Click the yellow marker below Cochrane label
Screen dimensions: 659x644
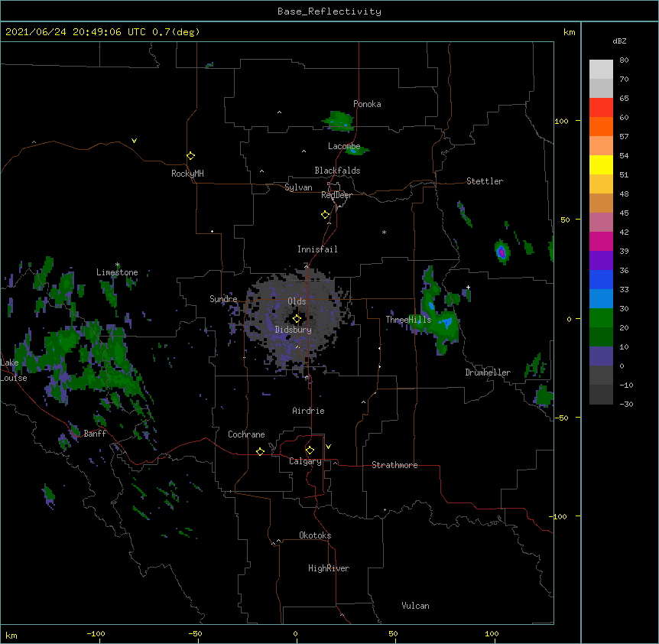click(x=260, y=451)
